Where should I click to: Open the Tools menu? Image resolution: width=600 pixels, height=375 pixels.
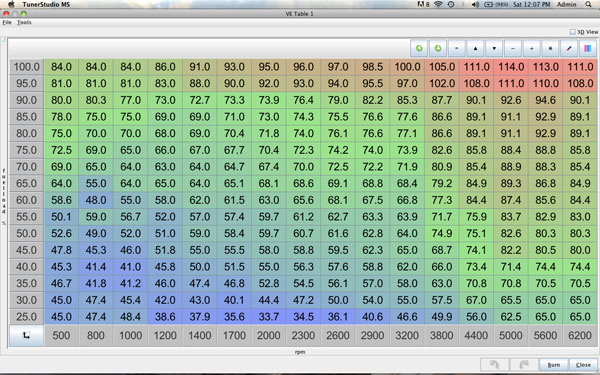point(24,23)
